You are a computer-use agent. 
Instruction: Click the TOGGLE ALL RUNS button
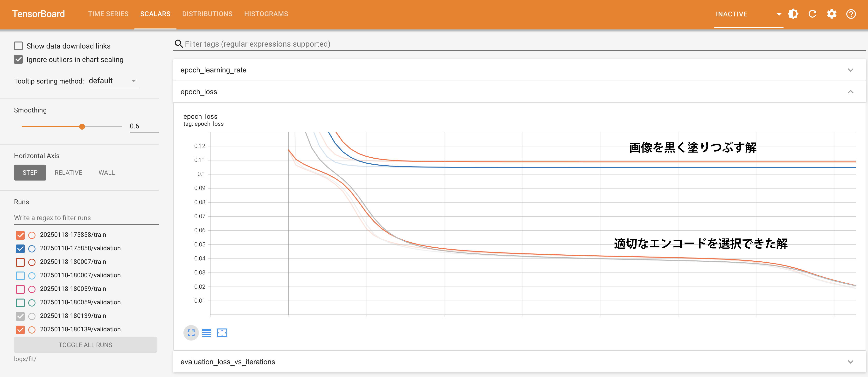click(x=85, y=345)
